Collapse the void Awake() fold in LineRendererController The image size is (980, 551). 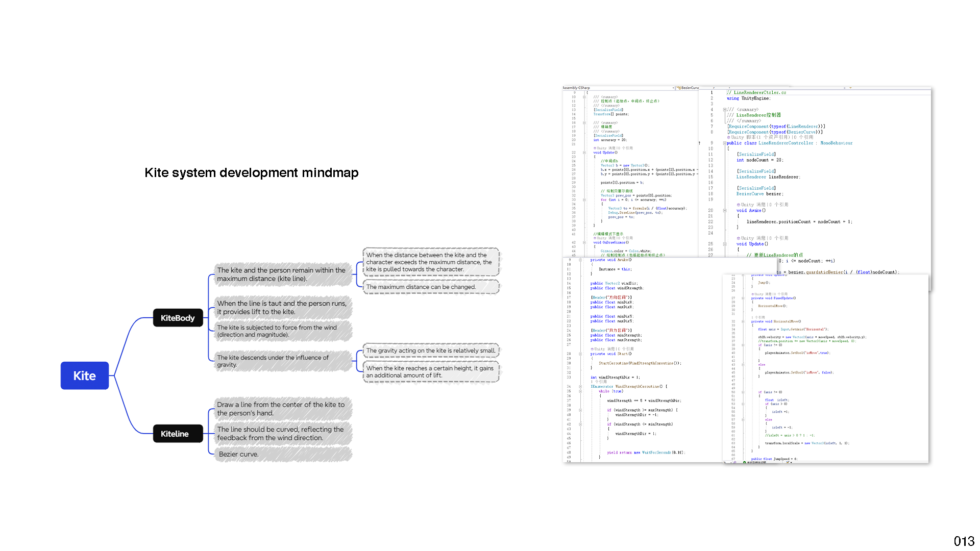pyautogui.click(x=724, y=210)
